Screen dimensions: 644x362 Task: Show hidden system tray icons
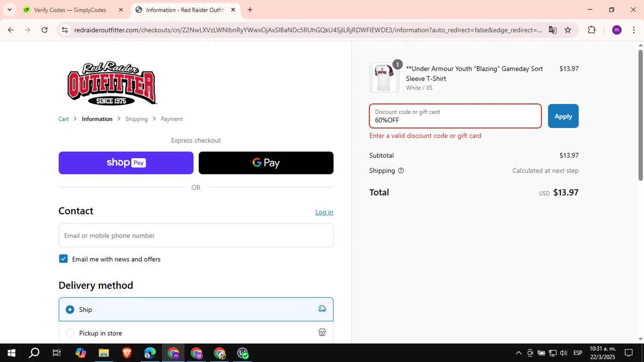pos(519,353)
